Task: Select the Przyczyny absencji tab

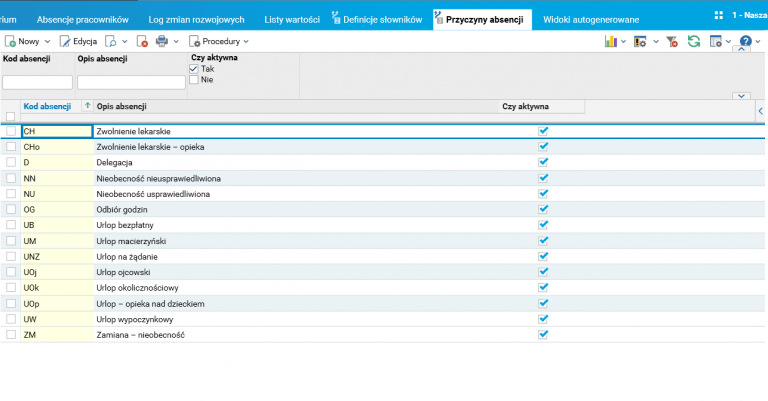Action: 482,20
